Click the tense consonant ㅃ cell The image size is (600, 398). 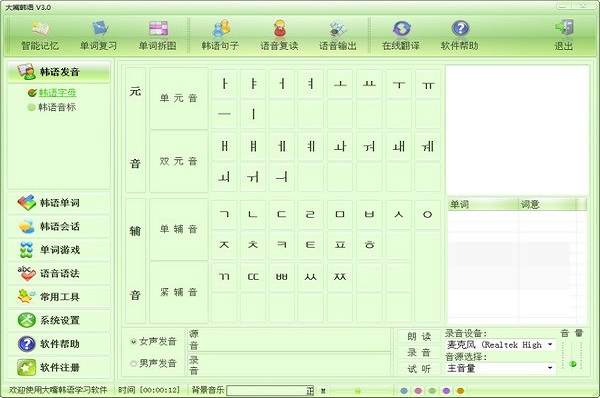tap(282, 277)
